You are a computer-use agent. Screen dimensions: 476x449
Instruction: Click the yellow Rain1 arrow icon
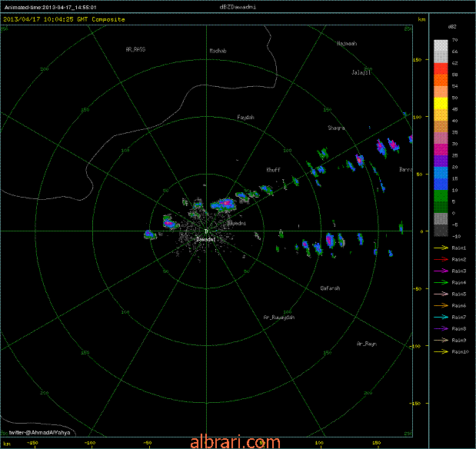click(441, 248)
